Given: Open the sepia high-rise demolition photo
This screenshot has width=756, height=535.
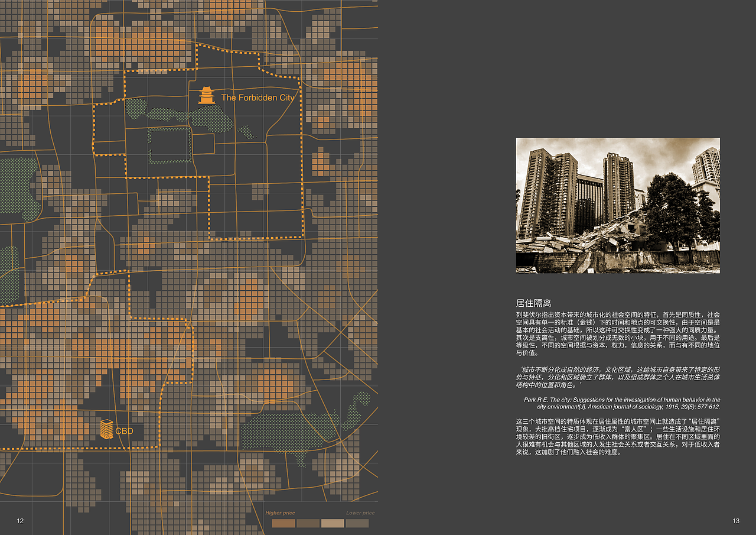Looking at the screenshot, I should pos(618,206).
